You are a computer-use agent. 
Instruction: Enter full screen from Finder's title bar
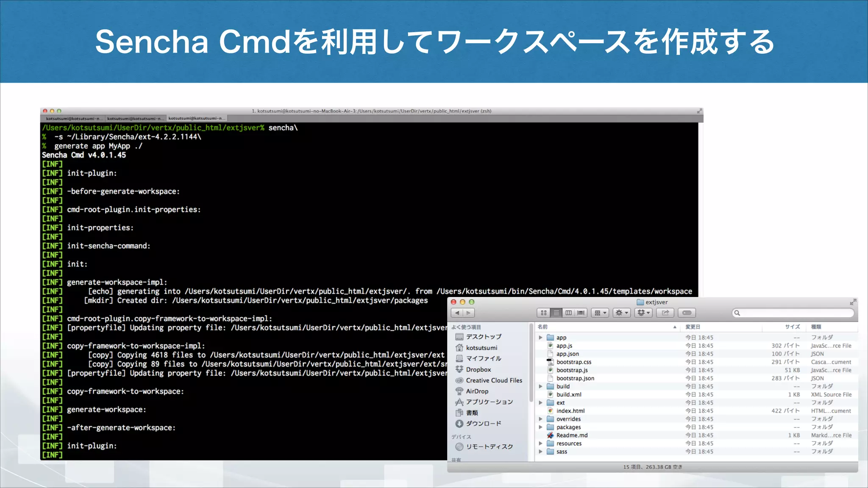852,302
